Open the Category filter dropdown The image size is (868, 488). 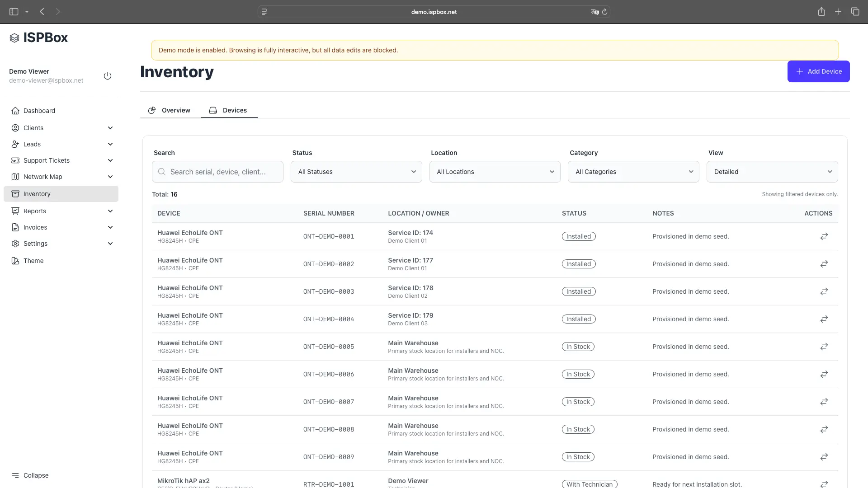point(633,172)
